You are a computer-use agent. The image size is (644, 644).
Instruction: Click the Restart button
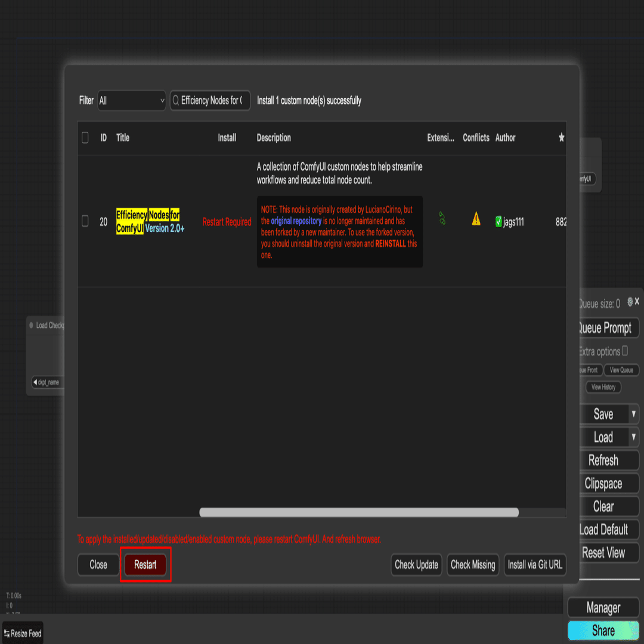click(x=145, y=565)
